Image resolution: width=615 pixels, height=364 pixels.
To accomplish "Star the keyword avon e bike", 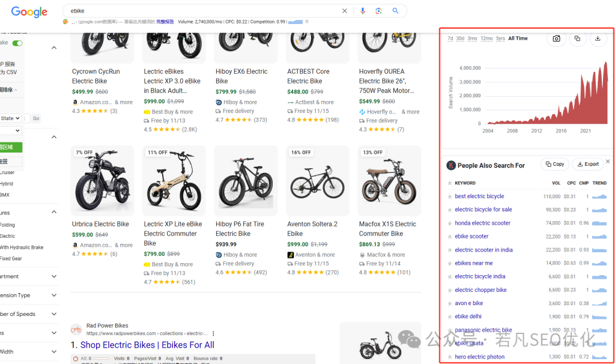I will tap(449, 303).
